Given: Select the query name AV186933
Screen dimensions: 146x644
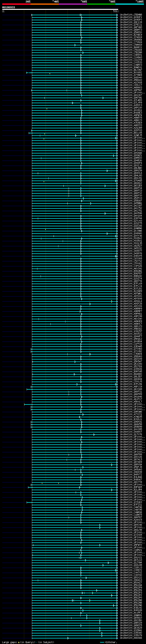Looking at the screenshot, I should pos(8,7).
